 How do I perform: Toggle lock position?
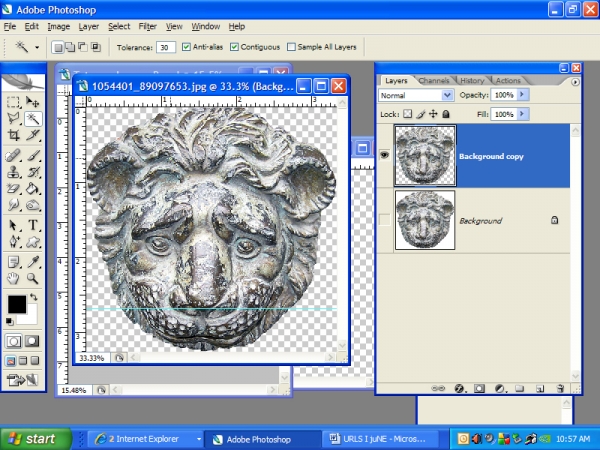433,114
